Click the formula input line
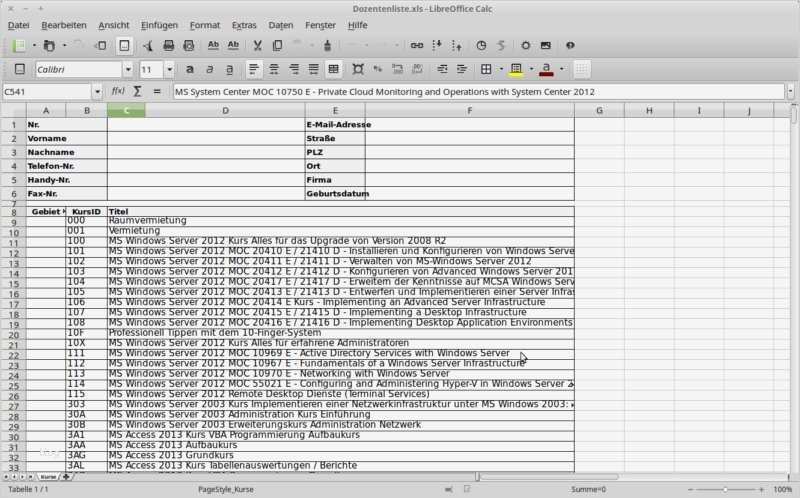The image size is (800, 498). coord(479,92)
